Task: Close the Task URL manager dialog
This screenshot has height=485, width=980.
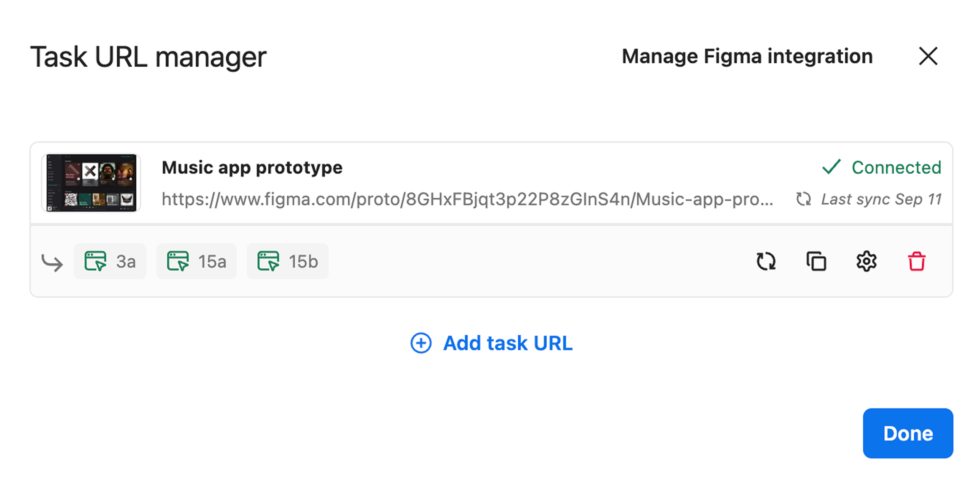Action: pyautogui.click(x=928, y=56)
